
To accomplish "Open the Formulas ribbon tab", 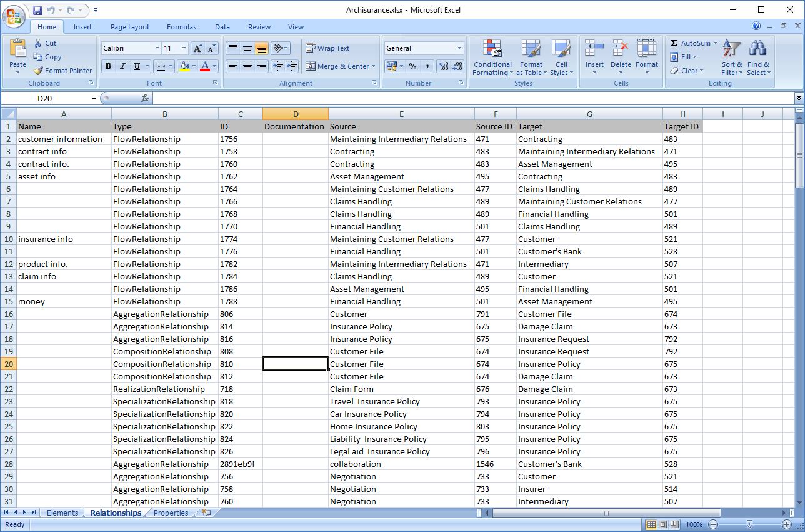I will tap(181, 27).
